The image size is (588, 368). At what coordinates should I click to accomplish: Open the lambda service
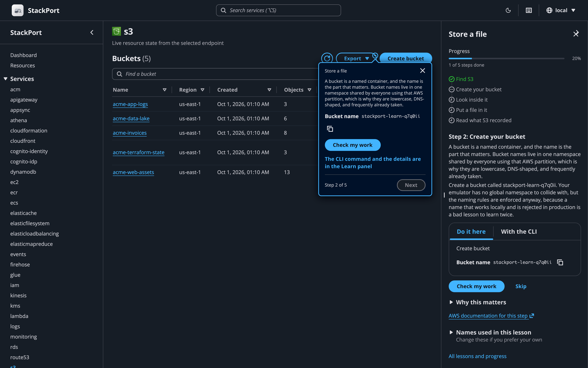point(19,316)
